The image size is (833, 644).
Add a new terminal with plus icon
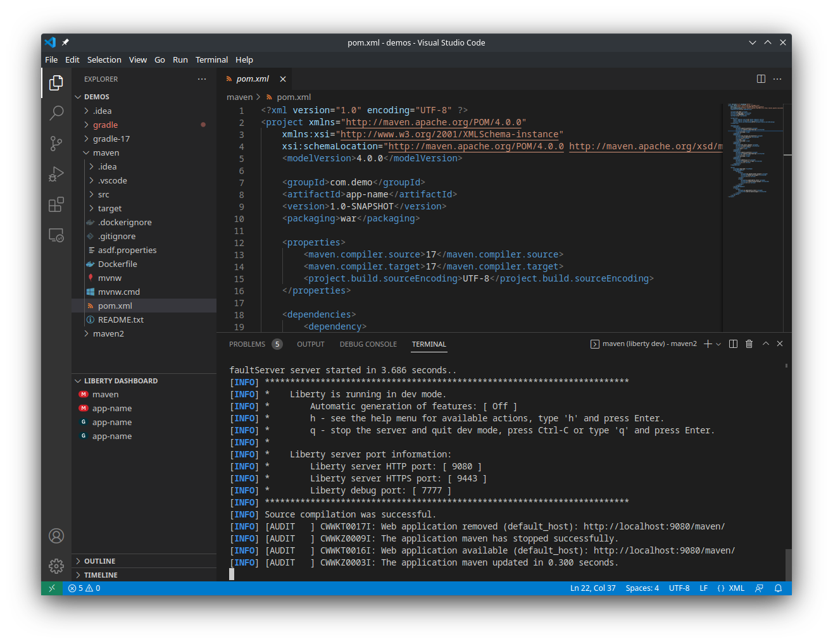point(708,344)
